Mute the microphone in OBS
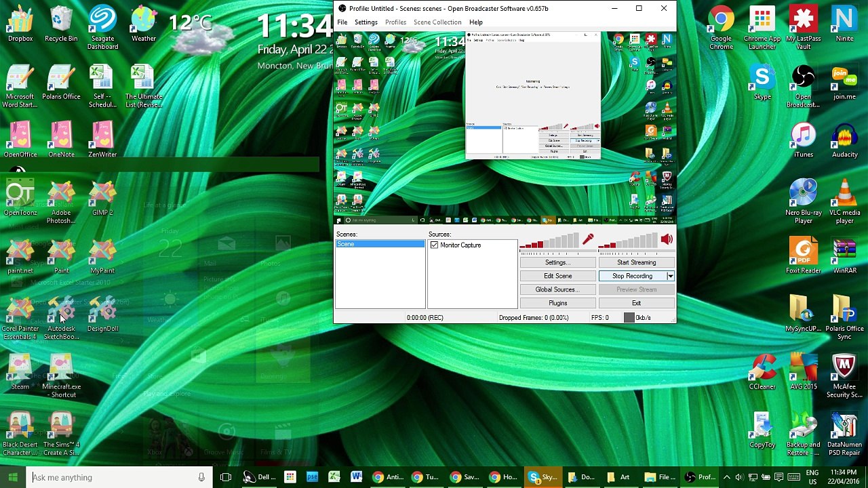 [x=588, y=239]
